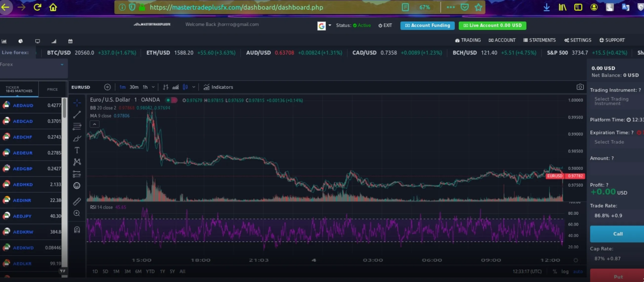The image size is (644, 282).
Task: Open the TRADING menu
Action: click(468, 40)
